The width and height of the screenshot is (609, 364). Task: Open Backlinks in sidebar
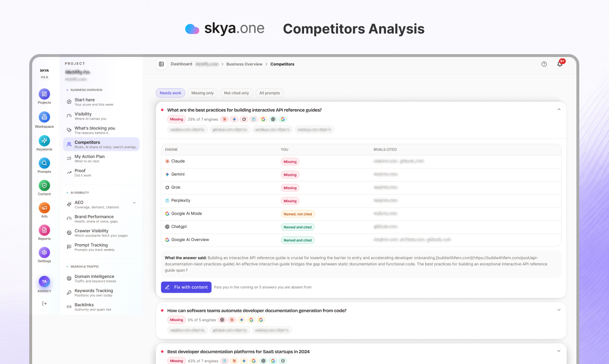(101, 307)
